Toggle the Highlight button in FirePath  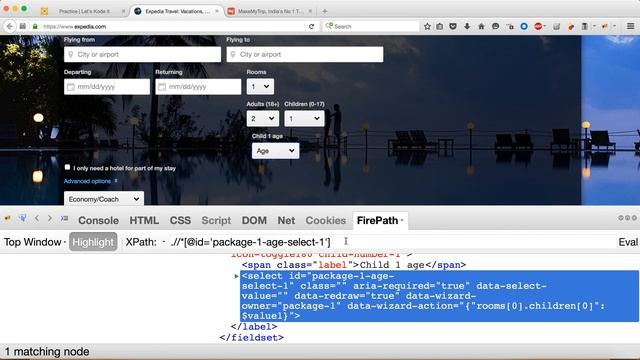[x=93, y=242]
